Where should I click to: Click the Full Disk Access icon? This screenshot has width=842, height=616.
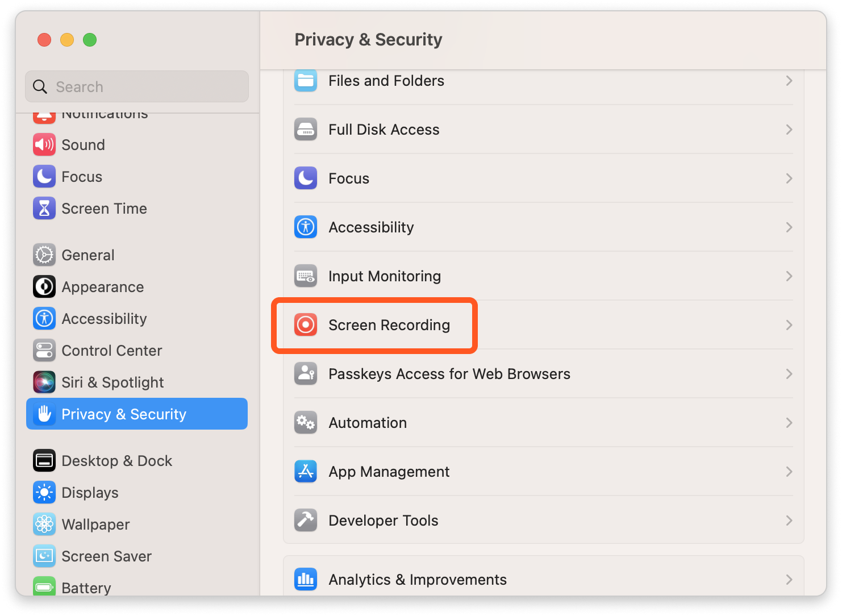tap(306, 130)
